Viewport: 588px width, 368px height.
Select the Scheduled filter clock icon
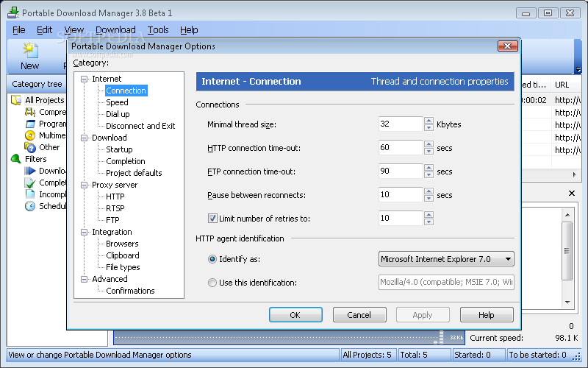pos(30,206)
